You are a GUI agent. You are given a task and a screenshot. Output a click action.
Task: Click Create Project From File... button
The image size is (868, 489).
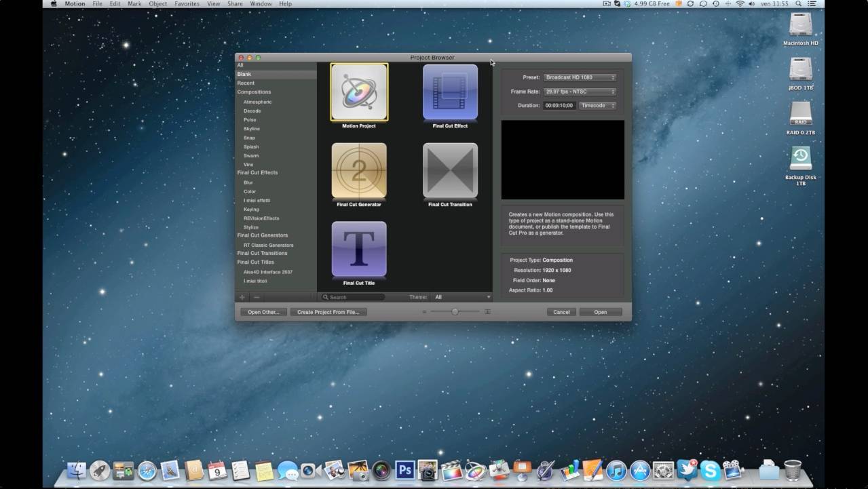pyautogui.click(x=328, y=312)
